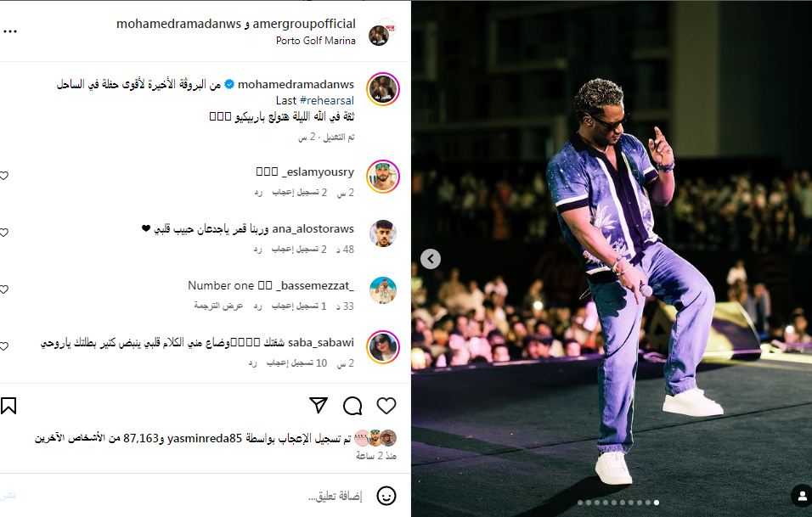This screenshot has width=812, height=517.
Task: Show tagged people icon on photo
Action: pyautogui.click(x=802, y=496)
